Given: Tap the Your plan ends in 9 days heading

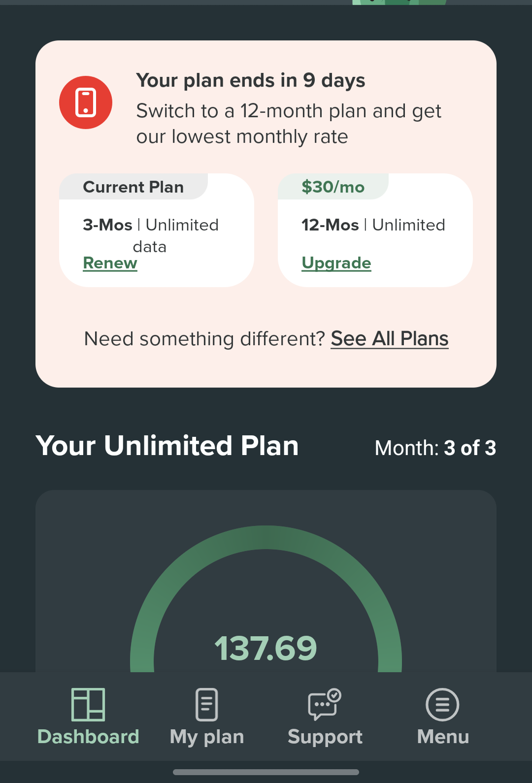Looking at the screenshot, I should click(x=251, y=80).
